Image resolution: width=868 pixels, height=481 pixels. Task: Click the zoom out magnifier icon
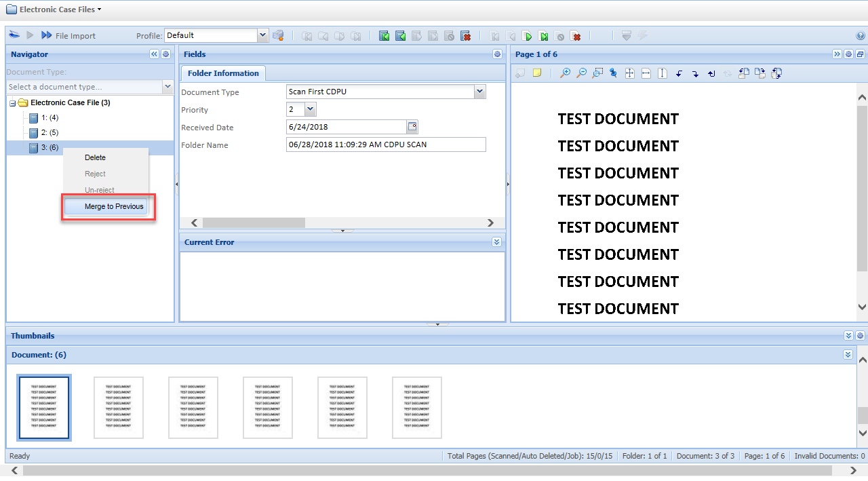click(x=581, y=73)
